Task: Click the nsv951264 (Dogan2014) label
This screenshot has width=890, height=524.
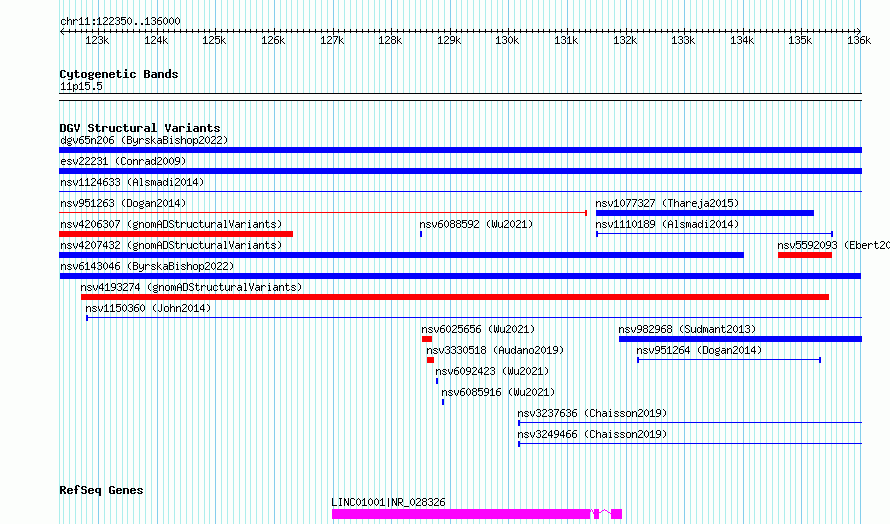Action: [699, 350]
